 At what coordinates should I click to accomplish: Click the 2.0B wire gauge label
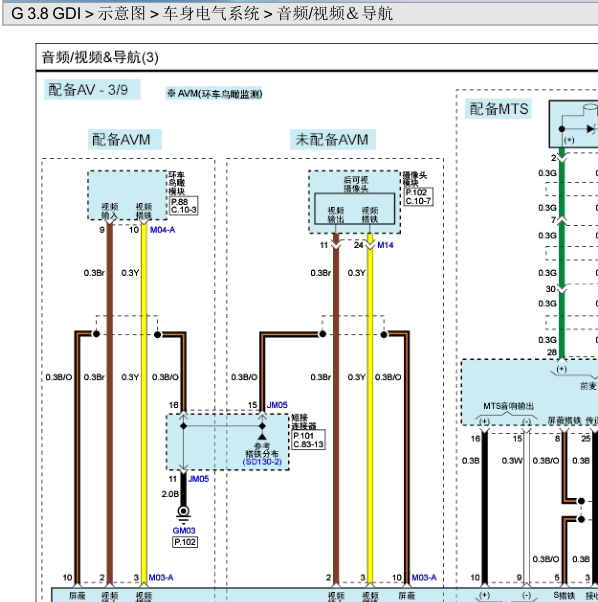point(170,494)
